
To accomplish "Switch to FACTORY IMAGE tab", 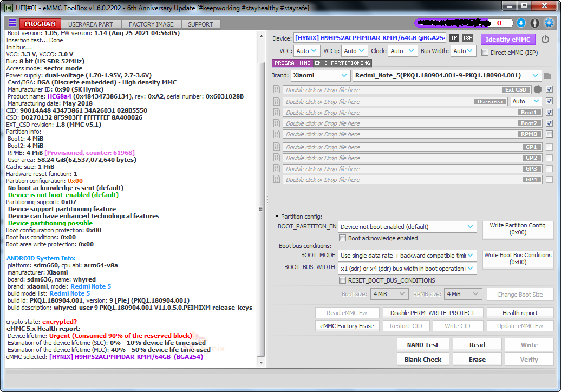I will pyautogui.click(x=151, y=24).
